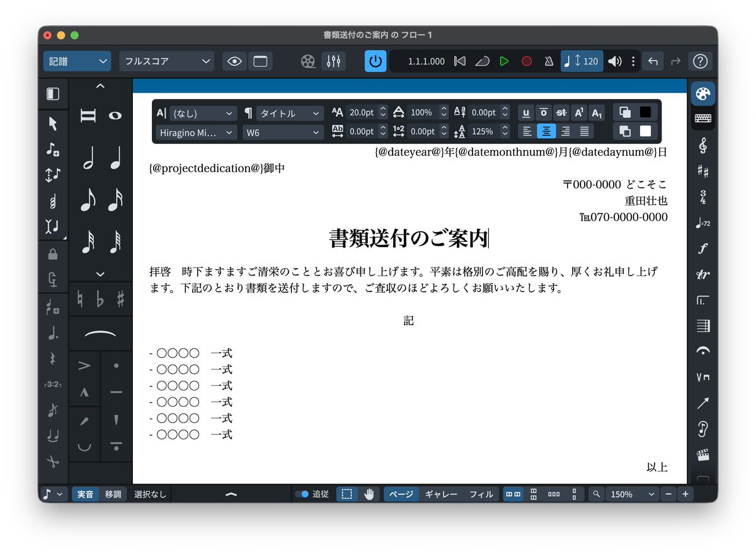
Task: Expand the note durations list downward
Action: pyautogui.click(x=100, y=274)
